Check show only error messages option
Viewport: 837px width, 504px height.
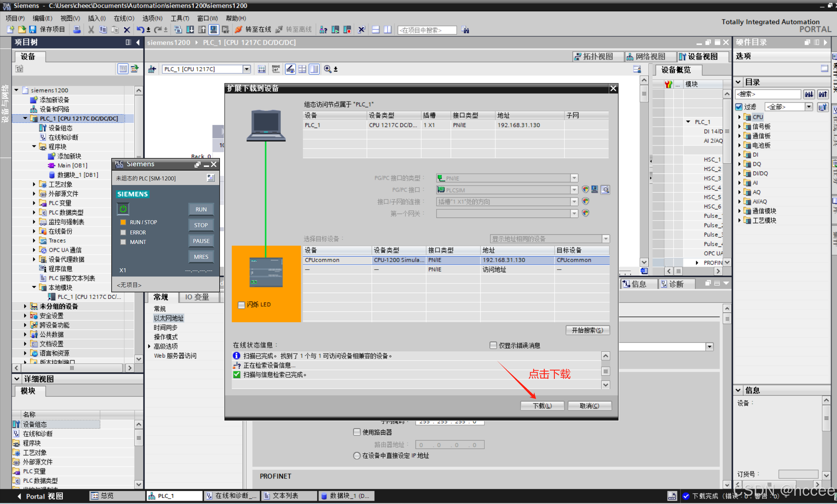pos(493,345)
